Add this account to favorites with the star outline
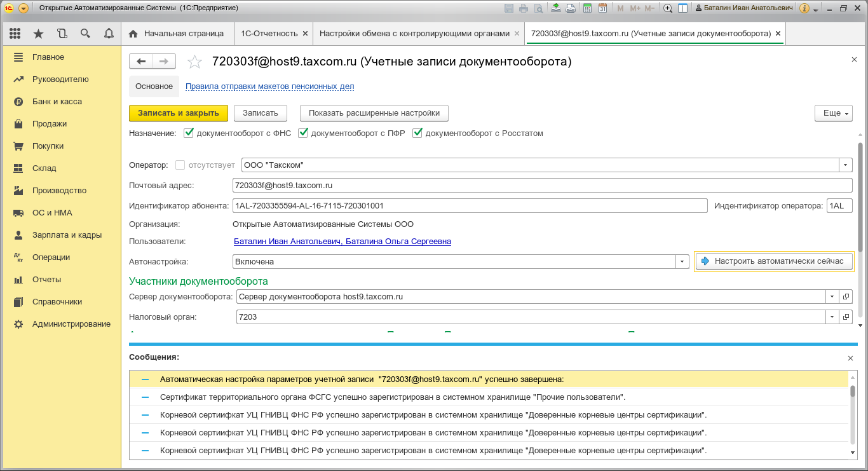 coord(194,62)
